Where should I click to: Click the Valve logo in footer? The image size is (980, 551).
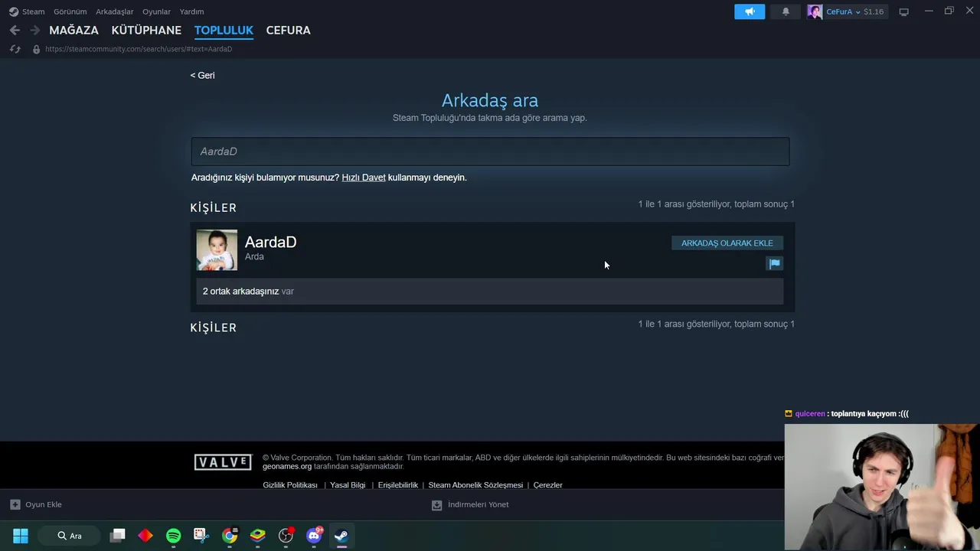coord(223,462)
